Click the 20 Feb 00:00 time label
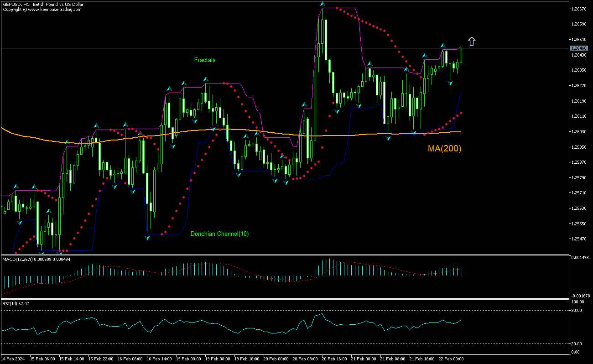This screenshot has width=593, height=364. click(x=276, y=359)
